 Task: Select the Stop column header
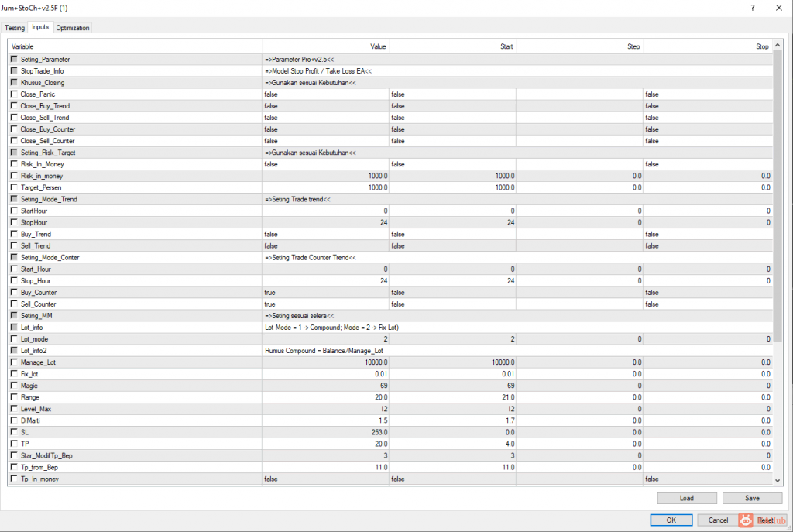pos(708,46)
